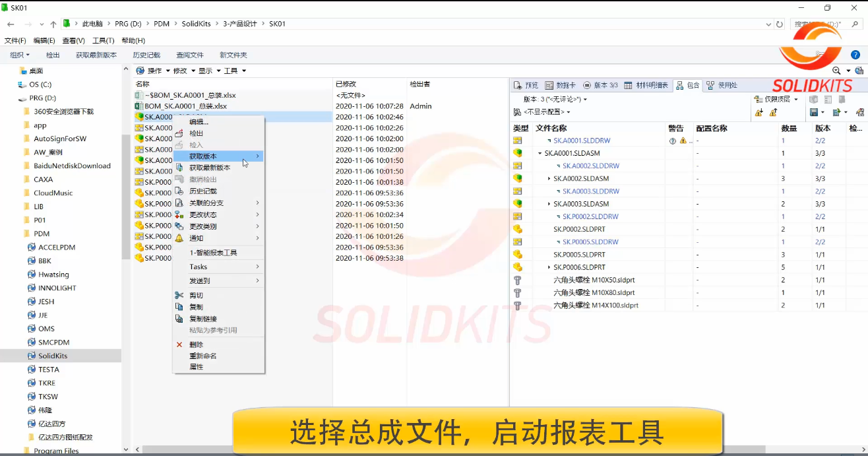868x456 pixels.
Task: Click the check-out icon in context menu
Action: point(179,133)
